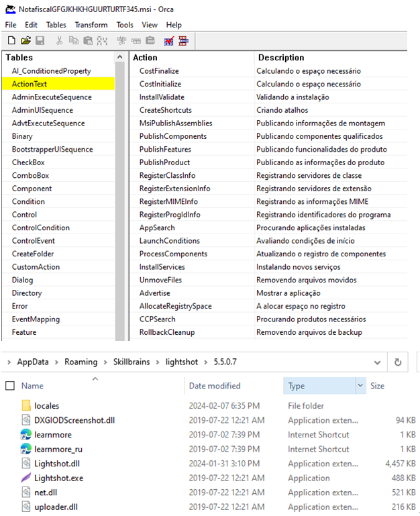The width and height of the screenshot is (420, 516).
Task: Open the address bar history dropdown
Action: (x=377, y=362)
